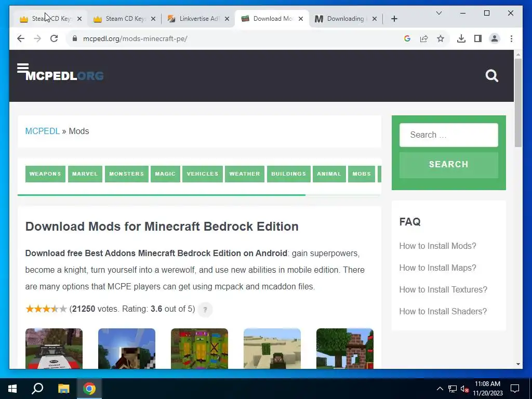Image resolution: width=532 pixels, height=399 pixels.
Task: Bookmark this page with the star
Action: [x=441, y=38]
